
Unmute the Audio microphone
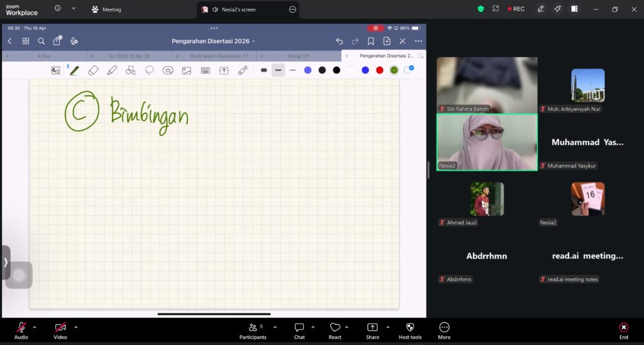coord(21,331)
